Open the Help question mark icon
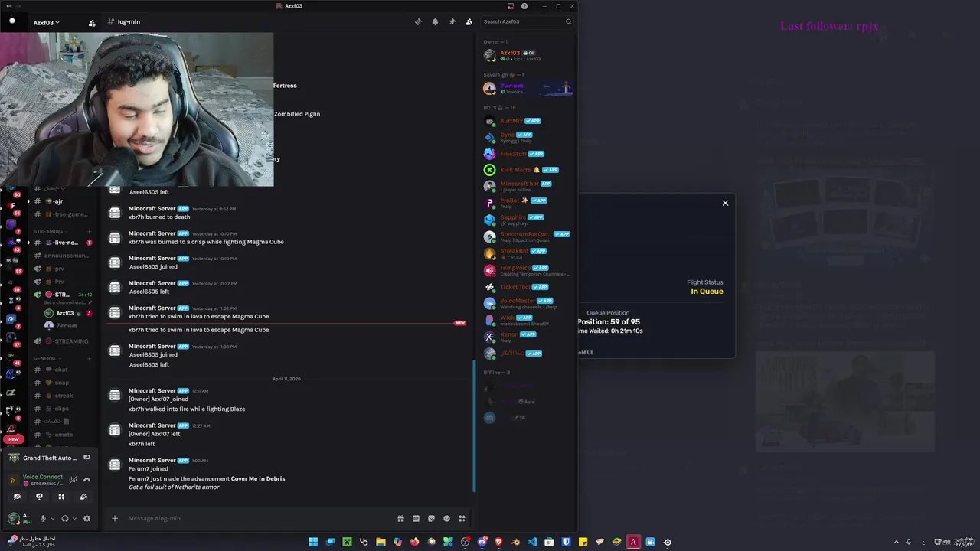This screenshot has width=980, height=551. point(524,6)
